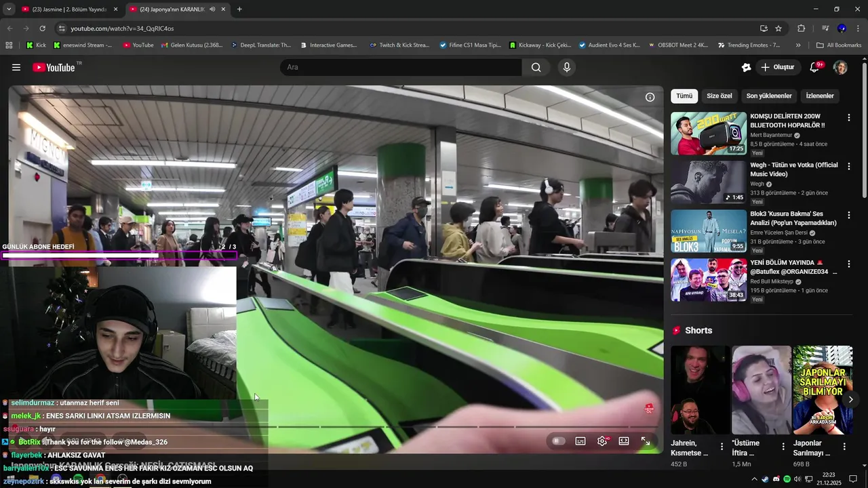The height and width of the screenshot is (488, 868).
Task: Open Steam from the system tray
Action: [x=765, y=479]
